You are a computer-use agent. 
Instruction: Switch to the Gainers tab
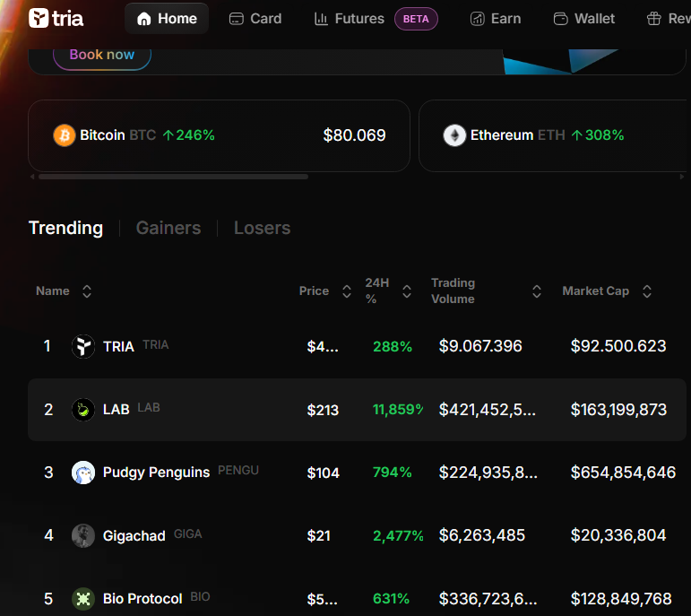click(168, 228)
